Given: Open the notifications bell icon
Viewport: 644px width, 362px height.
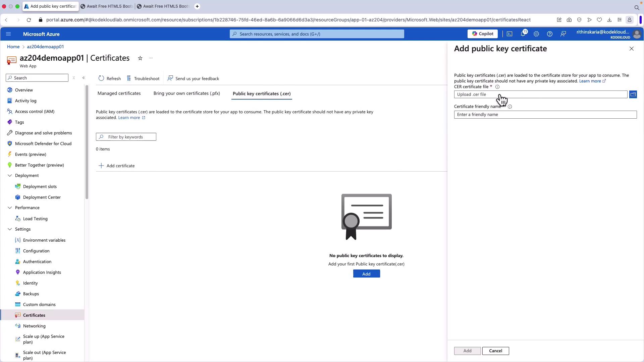Looking at the screenshot, I should pos(523,34).
